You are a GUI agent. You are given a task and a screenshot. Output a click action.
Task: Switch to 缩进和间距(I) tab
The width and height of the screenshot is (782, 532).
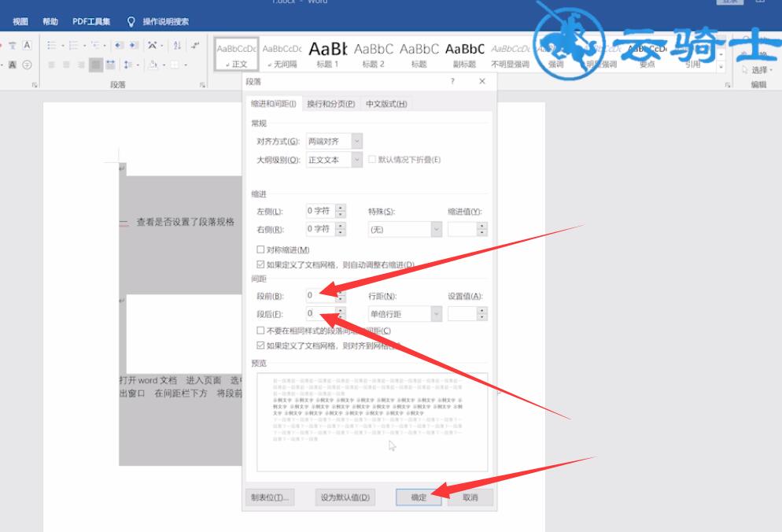(273, 104)
